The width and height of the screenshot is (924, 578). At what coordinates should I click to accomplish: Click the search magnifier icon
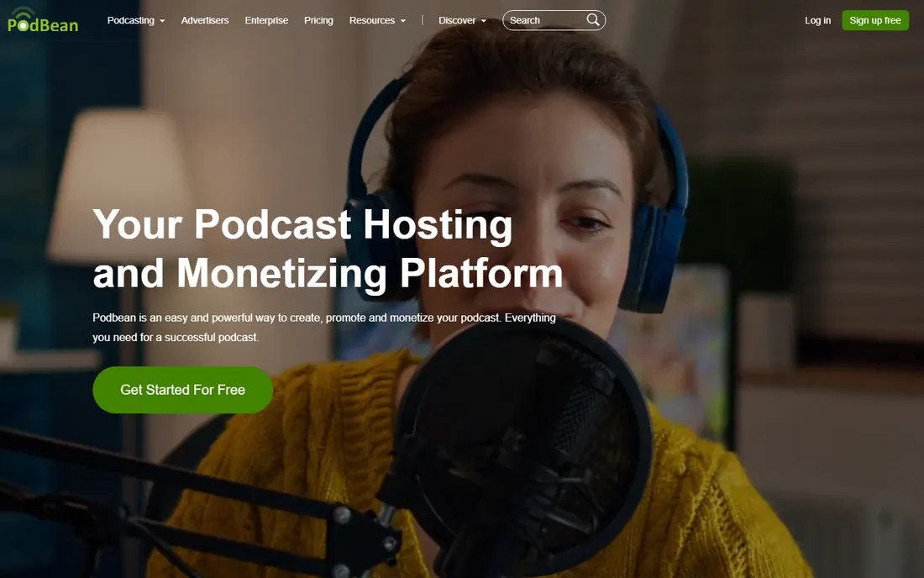click(x=593, y=20)
